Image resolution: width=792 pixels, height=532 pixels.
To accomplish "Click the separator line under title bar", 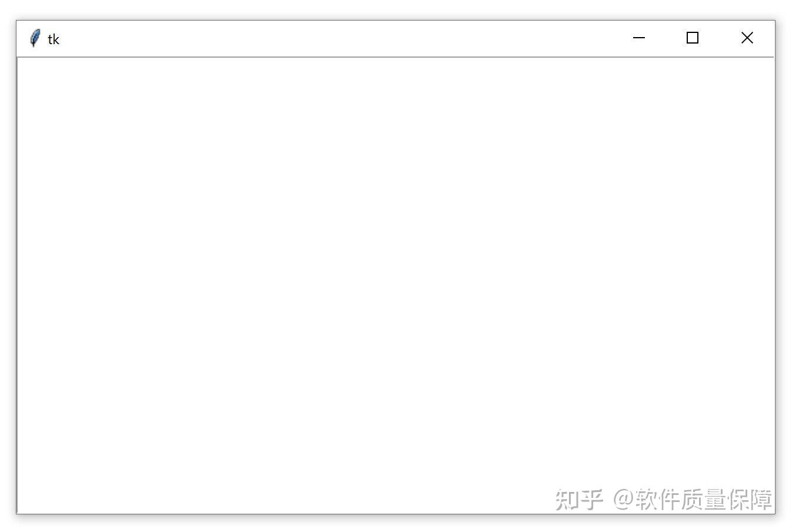I will click(395, 57).
